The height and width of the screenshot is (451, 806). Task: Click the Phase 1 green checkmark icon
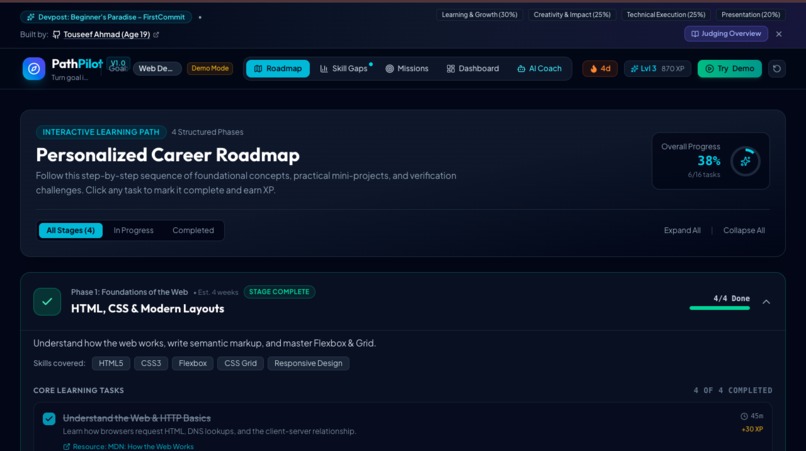point(47,302)
